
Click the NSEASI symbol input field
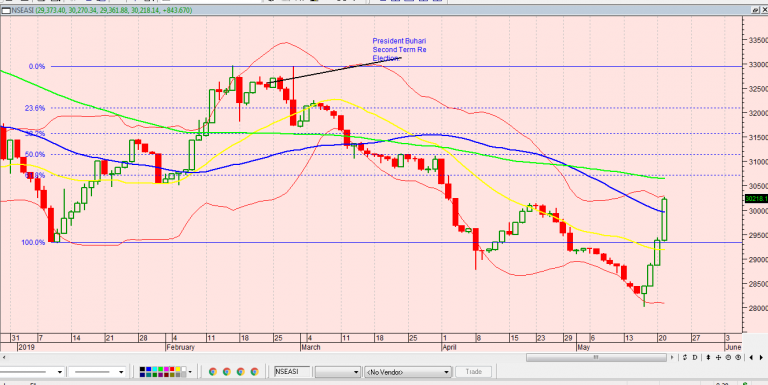(293, 372)
